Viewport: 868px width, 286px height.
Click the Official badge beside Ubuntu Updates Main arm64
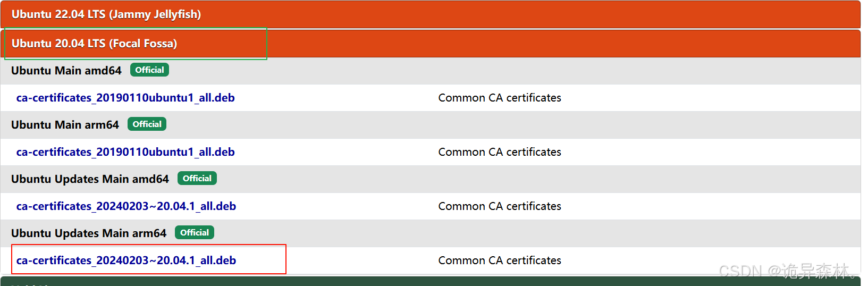point(195,233)
